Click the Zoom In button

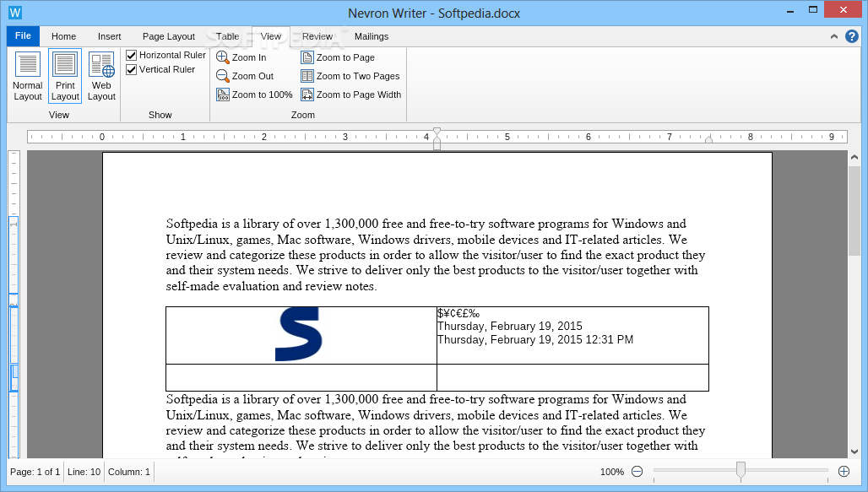[241, 57]
